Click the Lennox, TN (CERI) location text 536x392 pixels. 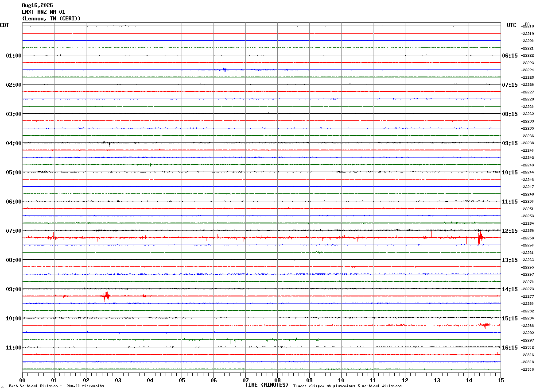click(51, 19)
